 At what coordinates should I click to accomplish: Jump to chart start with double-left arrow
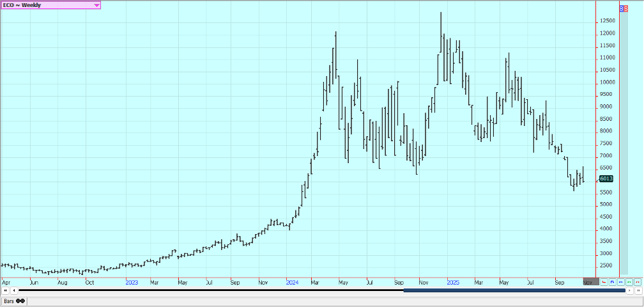pyautogui.click(x=6, y=291)
